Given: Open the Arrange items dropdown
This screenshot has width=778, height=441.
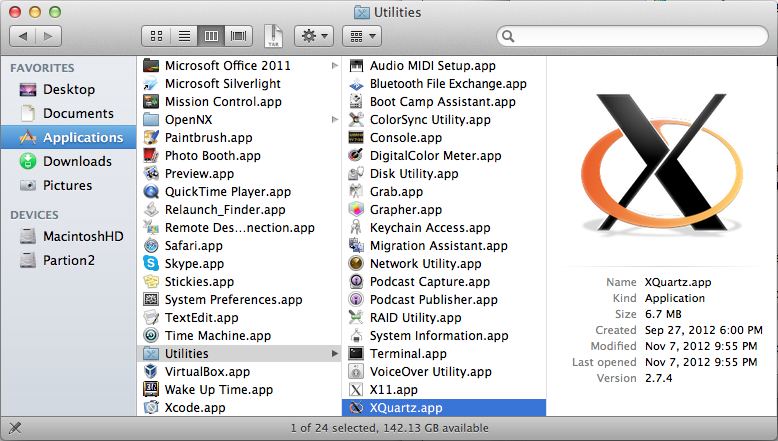Looking at the screenshot, I should pyautogui.click(x=361, y=36).
